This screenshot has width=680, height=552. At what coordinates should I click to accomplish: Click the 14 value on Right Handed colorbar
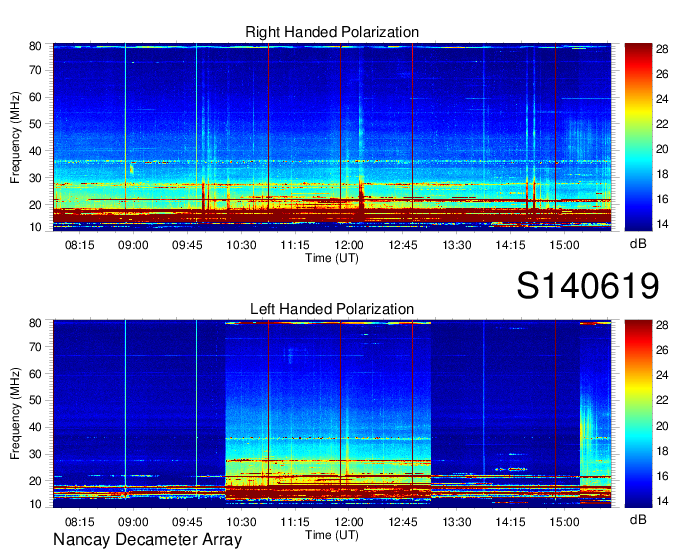click(x=662, y=225)
